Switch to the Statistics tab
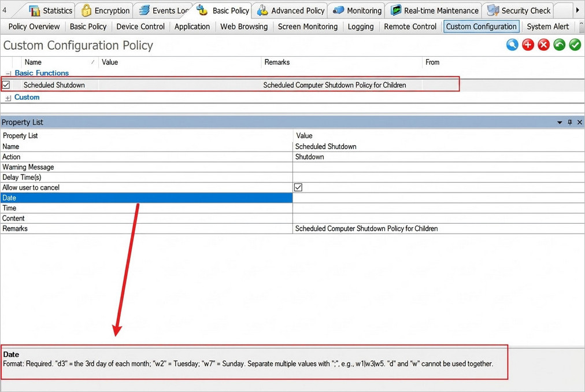Viewport: 585px width, 392px height. click(x=50, y=10)
